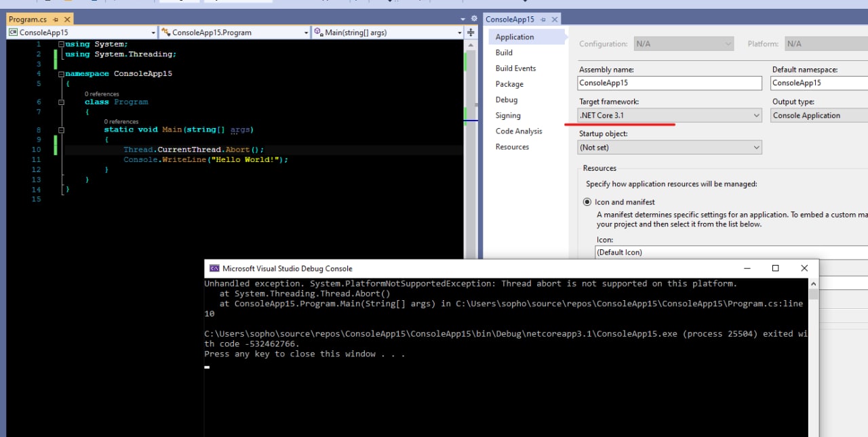Select the Build Events properties page

point(515,68)
